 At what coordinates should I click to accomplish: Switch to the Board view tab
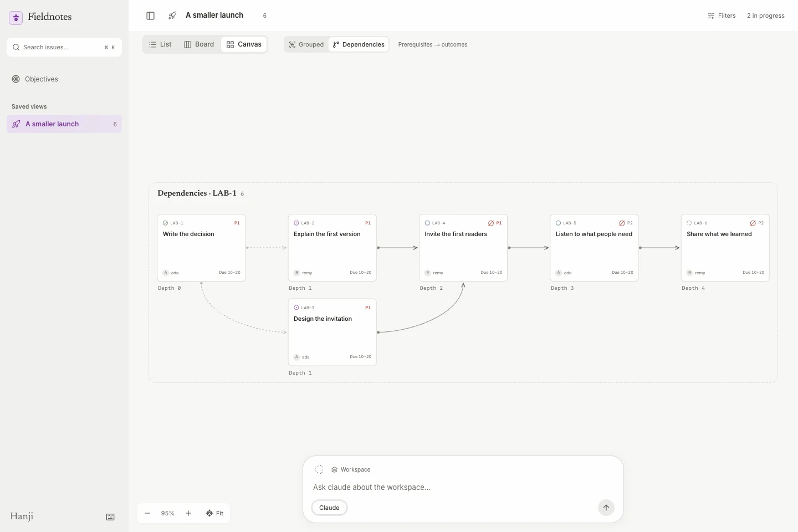click(199, 44)
